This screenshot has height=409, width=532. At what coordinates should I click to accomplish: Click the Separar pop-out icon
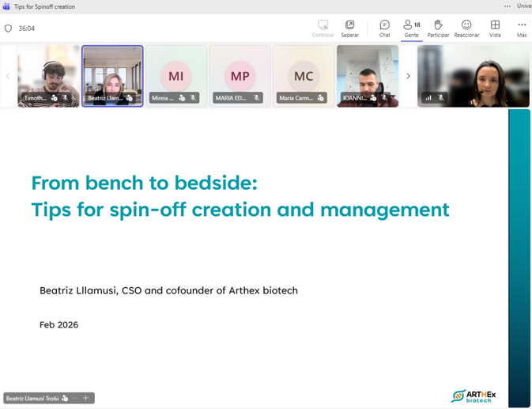click(349, 28)
